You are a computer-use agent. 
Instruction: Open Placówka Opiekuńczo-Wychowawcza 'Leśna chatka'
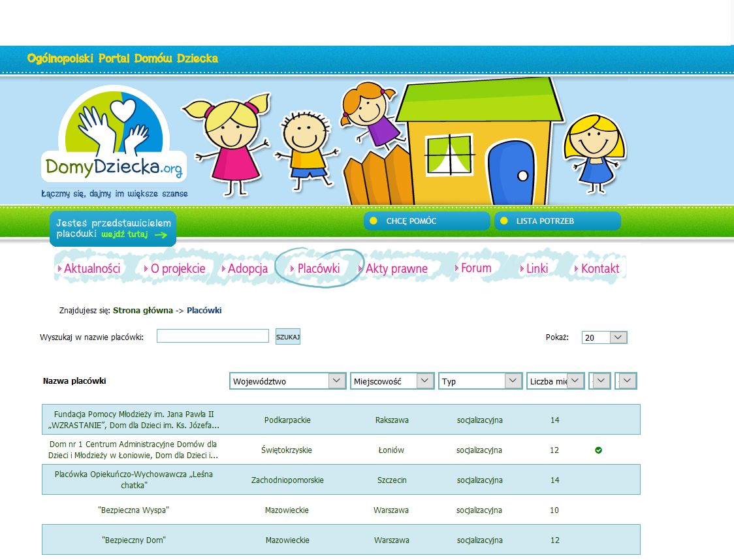pyautogui.click(x=133, y=480)
